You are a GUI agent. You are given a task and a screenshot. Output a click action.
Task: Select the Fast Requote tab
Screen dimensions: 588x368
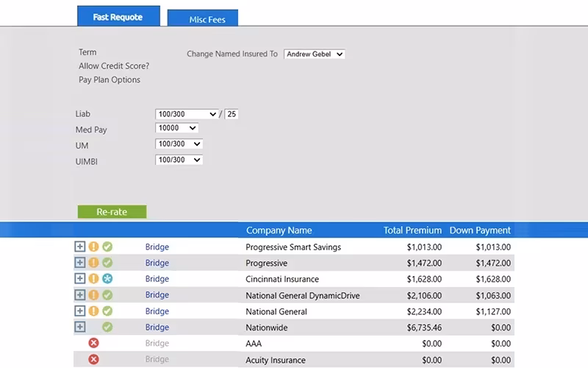(118, 16)
